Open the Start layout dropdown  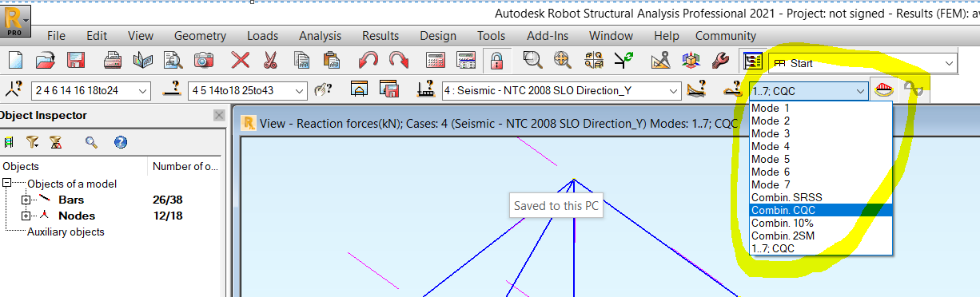(862, 62)
